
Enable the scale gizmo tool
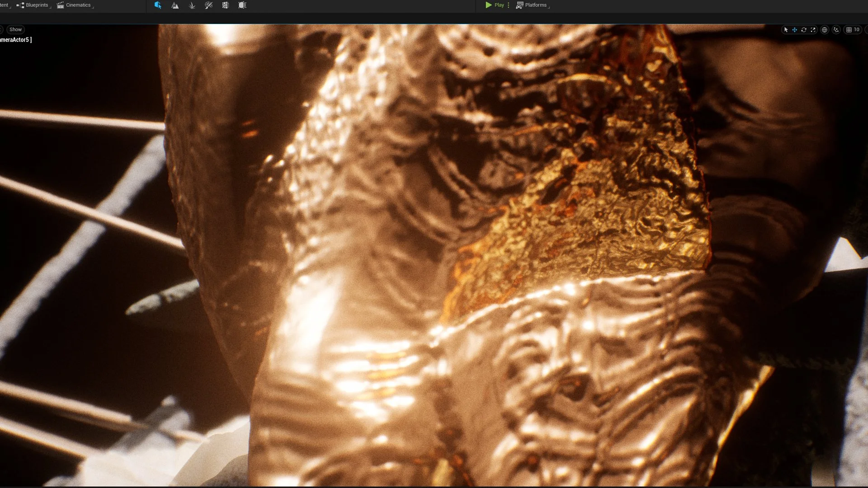point(813,30)
